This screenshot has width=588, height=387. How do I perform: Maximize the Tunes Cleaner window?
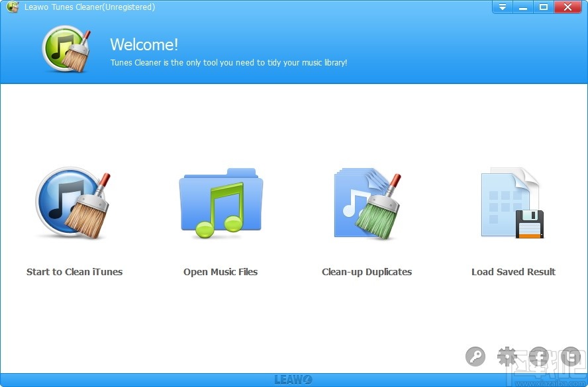point(546,7)
